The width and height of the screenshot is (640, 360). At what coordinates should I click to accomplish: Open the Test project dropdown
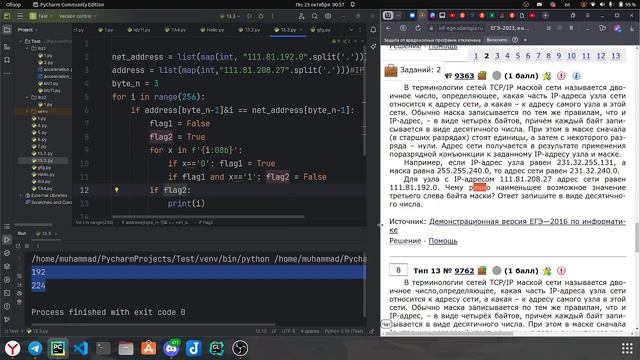42,16
